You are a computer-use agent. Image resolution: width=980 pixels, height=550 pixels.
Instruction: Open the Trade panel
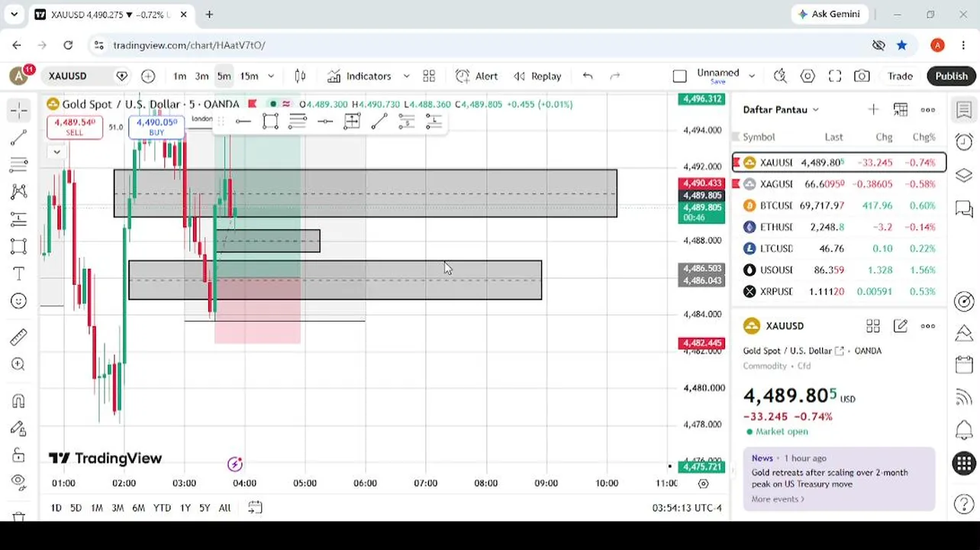click(x=900, y=76)
